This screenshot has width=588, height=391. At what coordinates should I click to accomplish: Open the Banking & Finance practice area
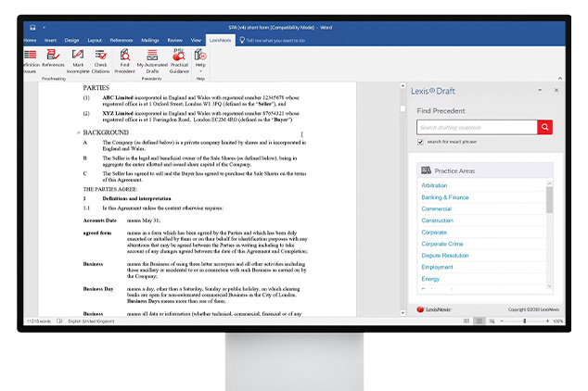click(x=445, y=197)
